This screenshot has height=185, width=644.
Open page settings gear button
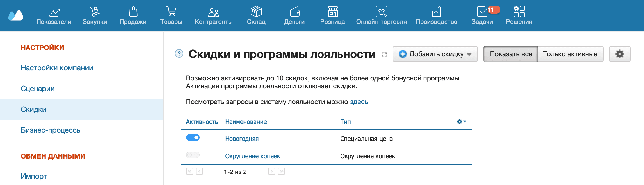(x=620, y=54)
